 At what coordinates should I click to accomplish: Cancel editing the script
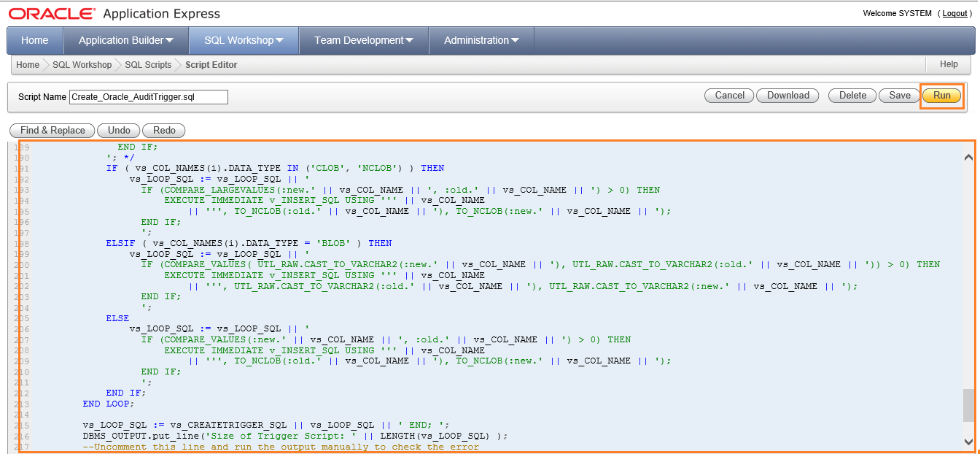(x=729, y=96)
